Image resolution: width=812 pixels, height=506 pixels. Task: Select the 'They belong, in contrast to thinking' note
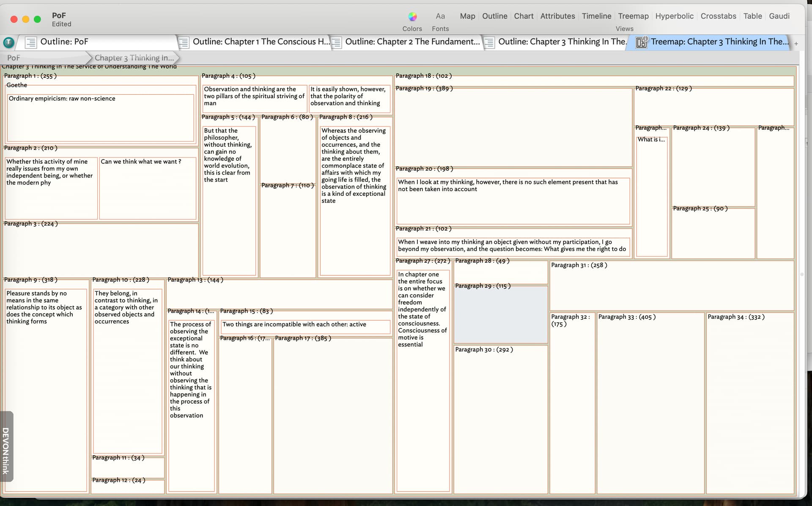point(127,371)
